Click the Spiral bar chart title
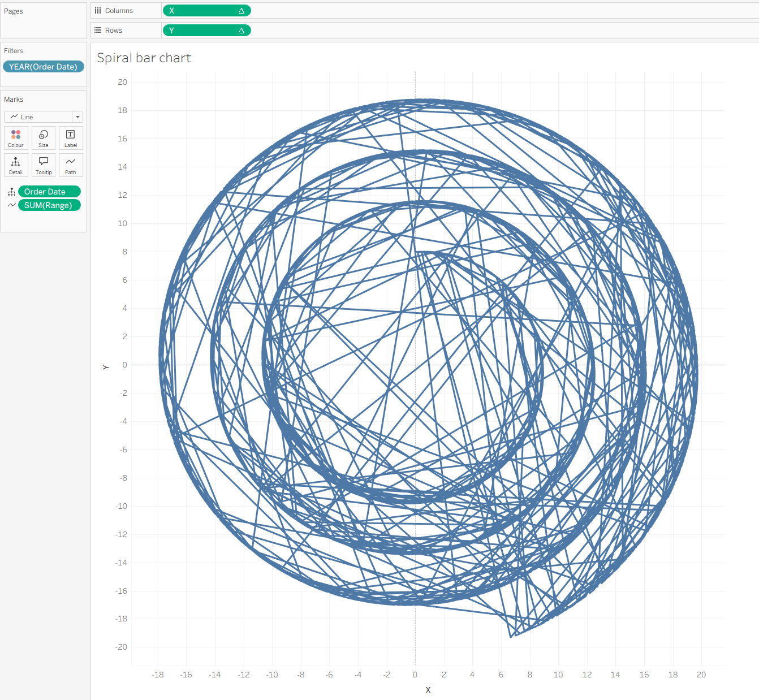Viewport: 759px width, 700px height. 144,58
